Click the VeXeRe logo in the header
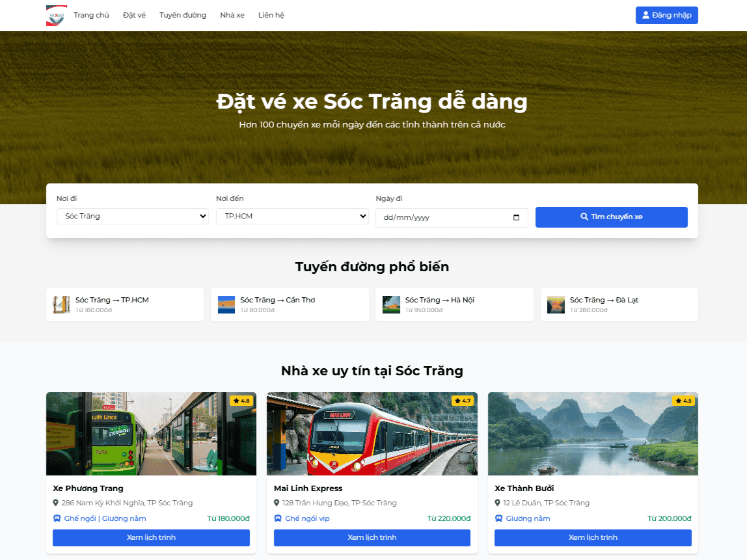747x560 pixels. tap(57, 16)
